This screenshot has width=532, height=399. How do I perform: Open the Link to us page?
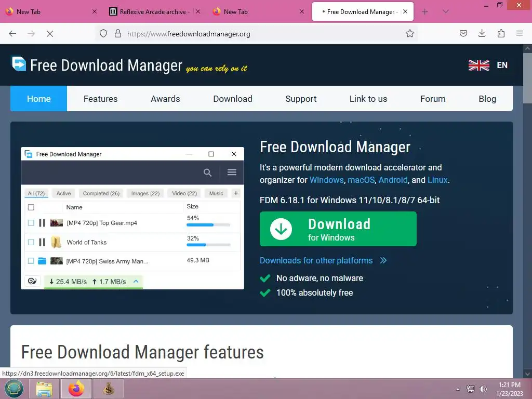[368, 99]
